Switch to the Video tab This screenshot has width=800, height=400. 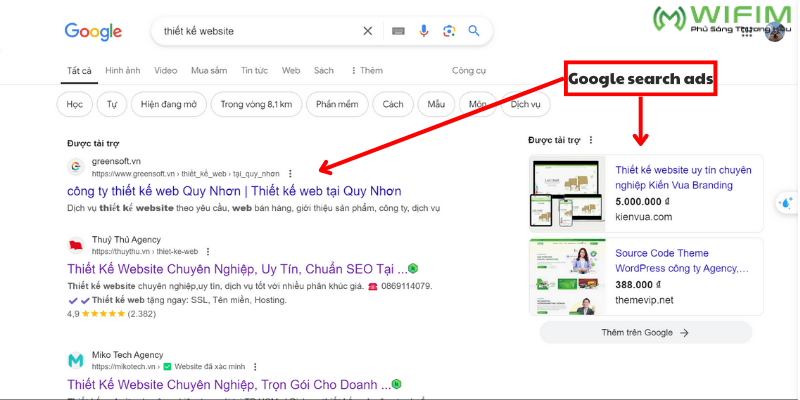[x=166, y=70]
